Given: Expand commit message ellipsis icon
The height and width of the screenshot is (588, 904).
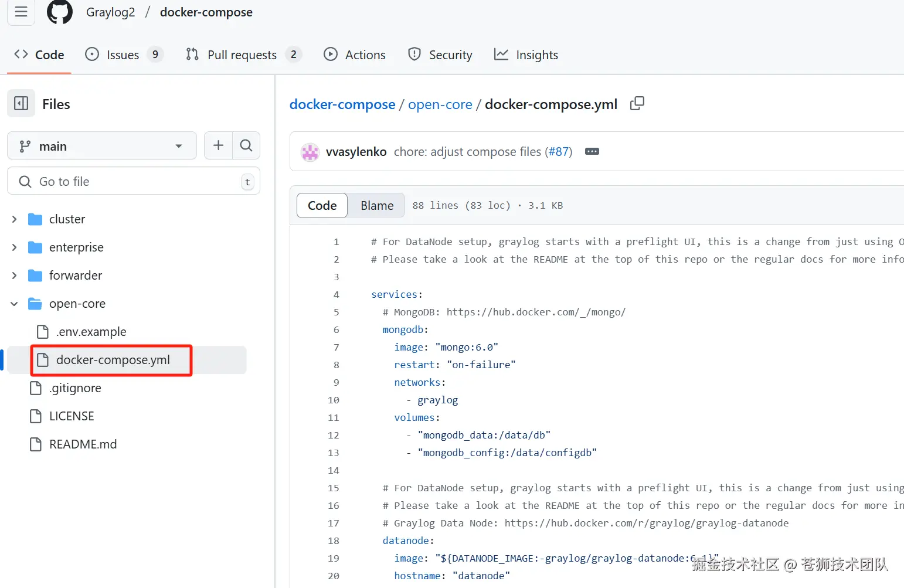Looking at the screenshot, I should pos(592,151).
